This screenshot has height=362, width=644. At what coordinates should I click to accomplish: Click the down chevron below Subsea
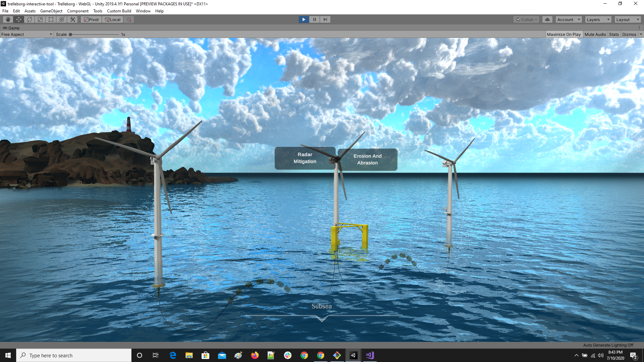(322, 318)
